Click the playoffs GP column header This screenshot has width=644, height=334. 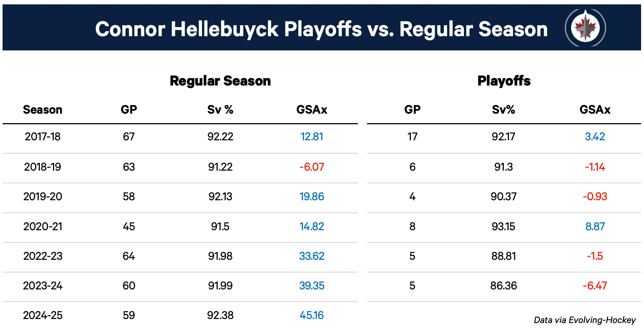(412, 110)
